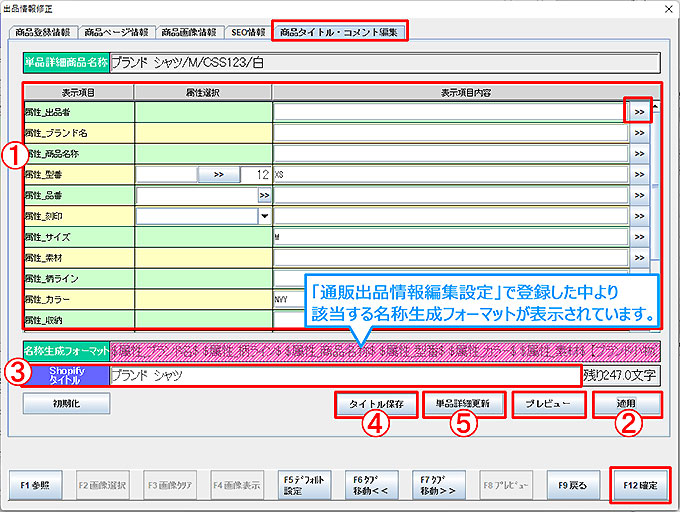Click the number field showing 12 in 属性_型番
680x512 pixels.
pos(256,175)
